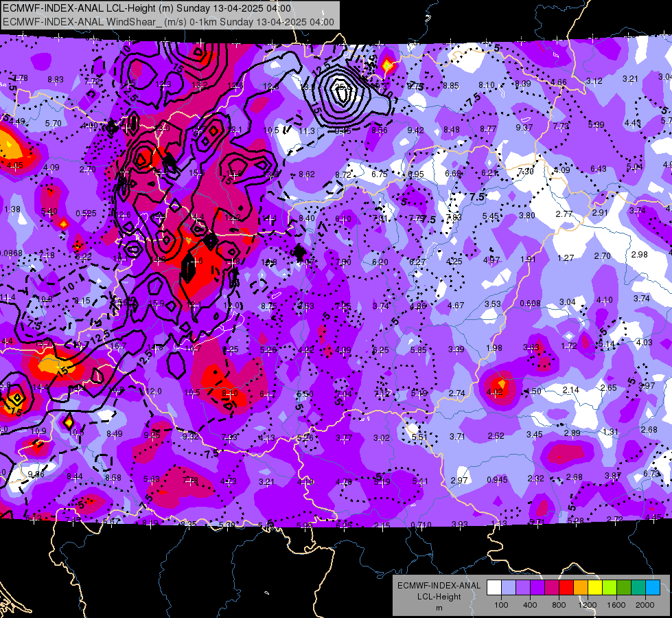Click the legend tick label 2000
Image resolution: width=672 pixels, height=618 pixels.
(x=645, y=605)
